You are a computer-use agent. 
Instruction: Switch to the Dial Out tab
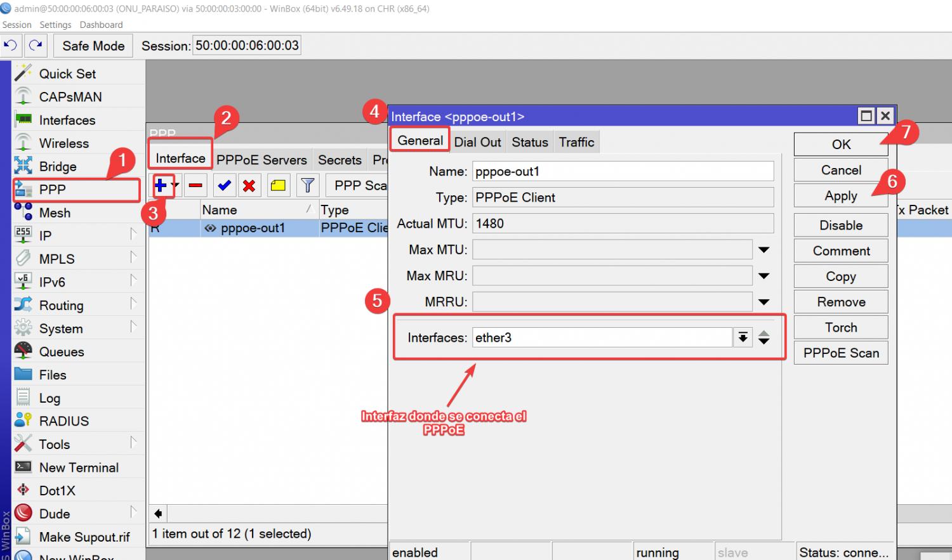tap(477, 142)
